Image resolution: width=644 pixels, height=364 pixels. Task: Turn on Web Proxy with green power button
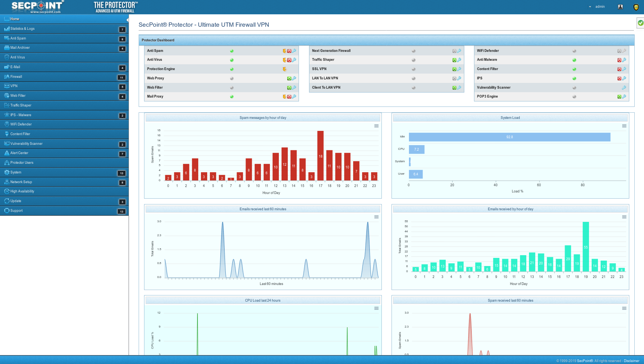289,78
